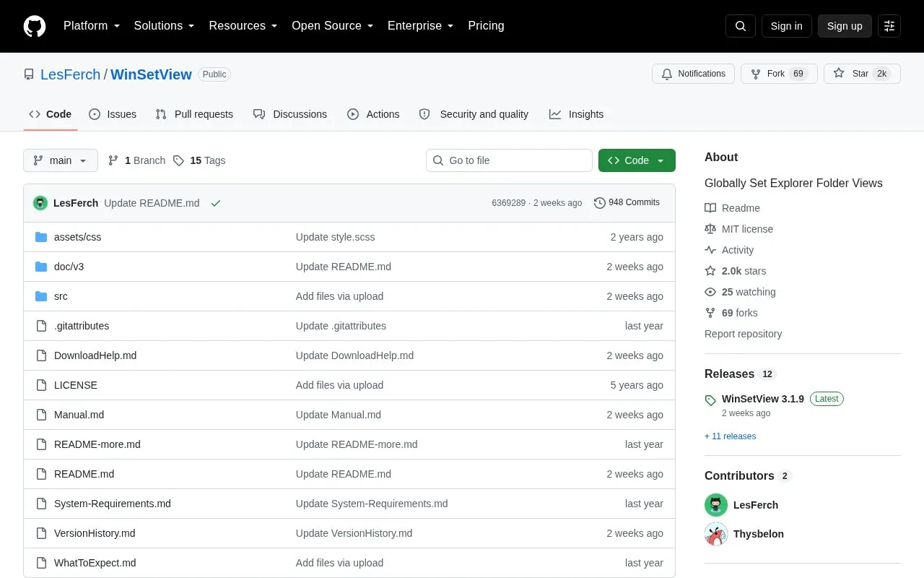Expand the Enterprise menu

pyautogui.click(x=421, y=26)
